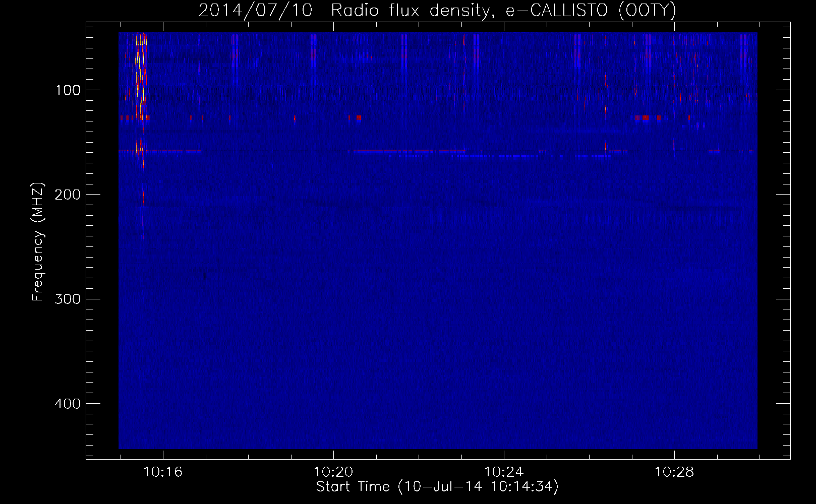The height and width of the screenshot is (504, 816).
Task: Click the 400 frequency tick label
Action: 68,404
